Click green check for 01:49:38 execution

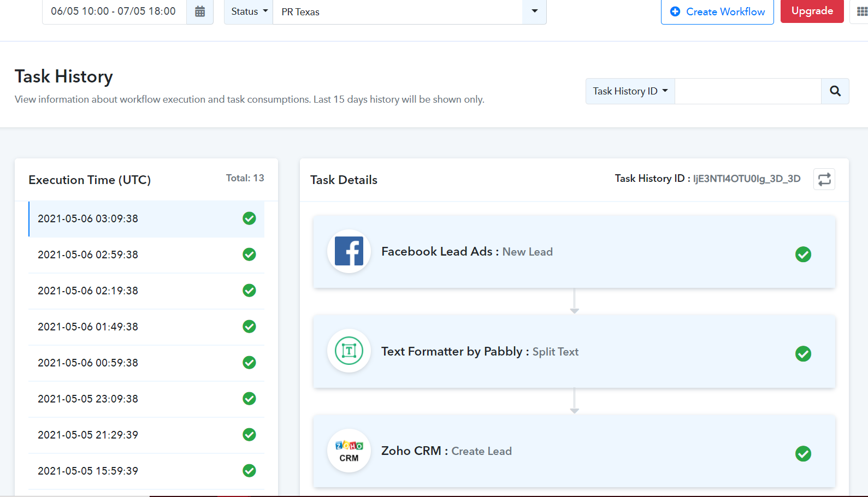coord(249,327)
